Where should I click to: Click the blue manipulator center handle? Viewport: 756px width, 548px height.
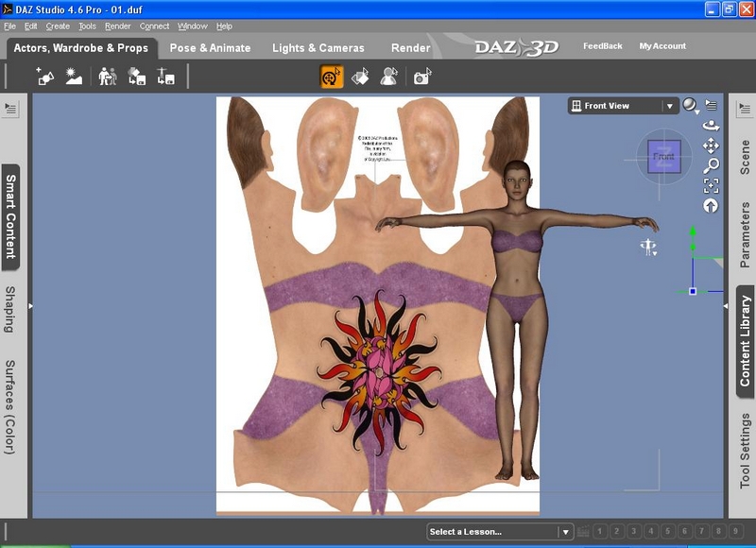[693, 291]
